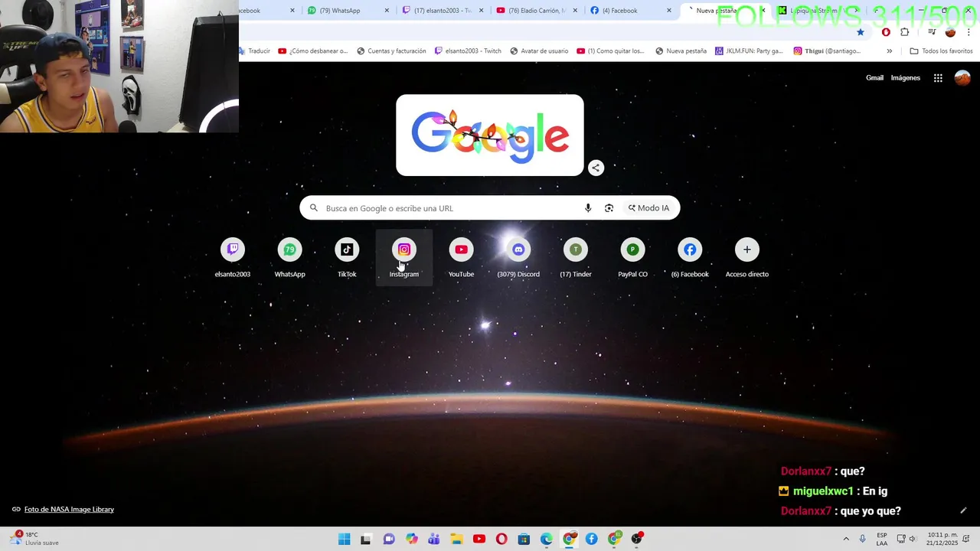This screenshot has width=980, height=551.
Task: Activate Modo IA
Action: (649, 208)
